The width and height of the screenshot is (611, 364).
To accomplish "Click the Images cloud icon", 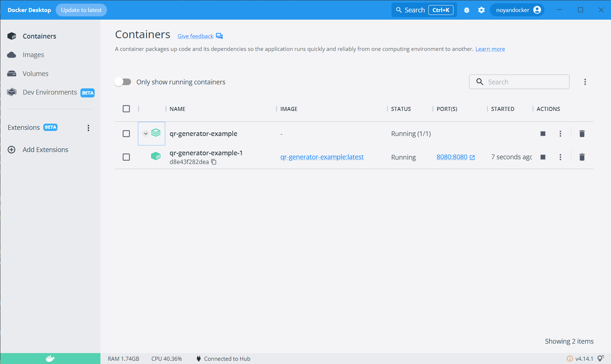I will [x=12, y=55].
